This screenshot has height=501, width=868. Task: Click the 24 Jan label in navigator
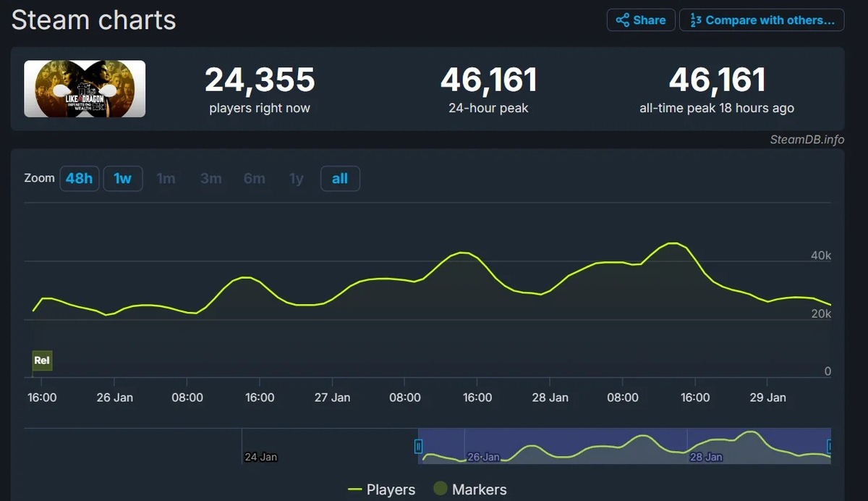(x=260, y=457)
